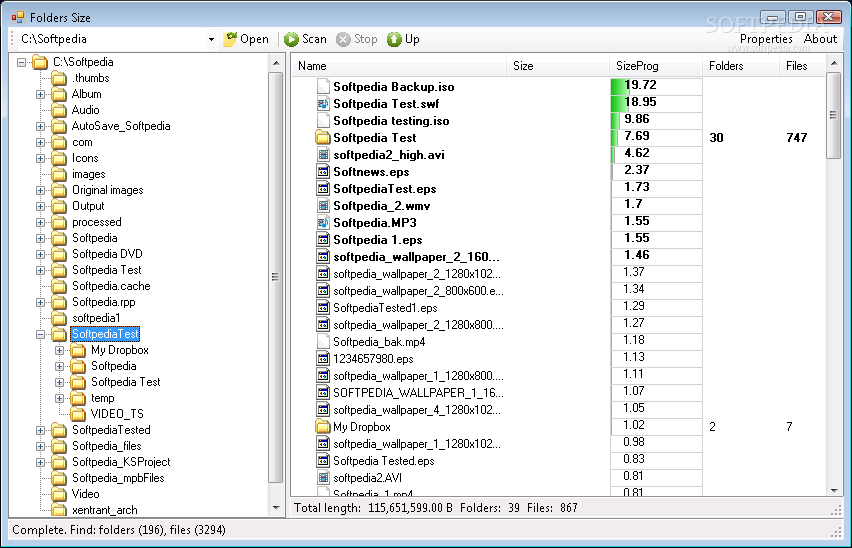Sort by the Folders column header
This screenshot has height=548, width=852.
tap(741, 66)
